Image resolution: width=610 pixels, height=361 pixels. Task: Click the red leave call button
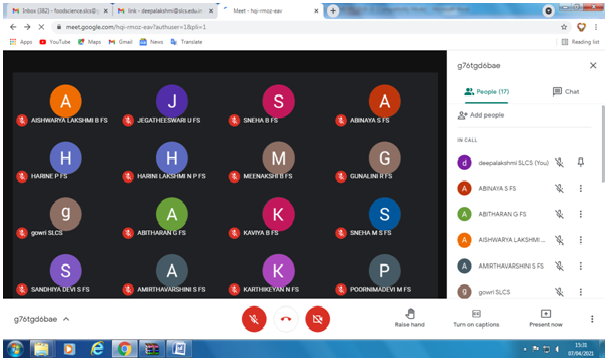[x=286, y=319]
